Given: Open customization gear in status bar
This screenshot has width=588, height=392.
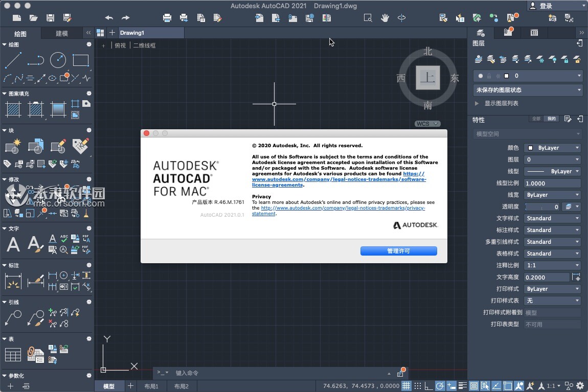Looking at the screenshot, I should (580, 386).
